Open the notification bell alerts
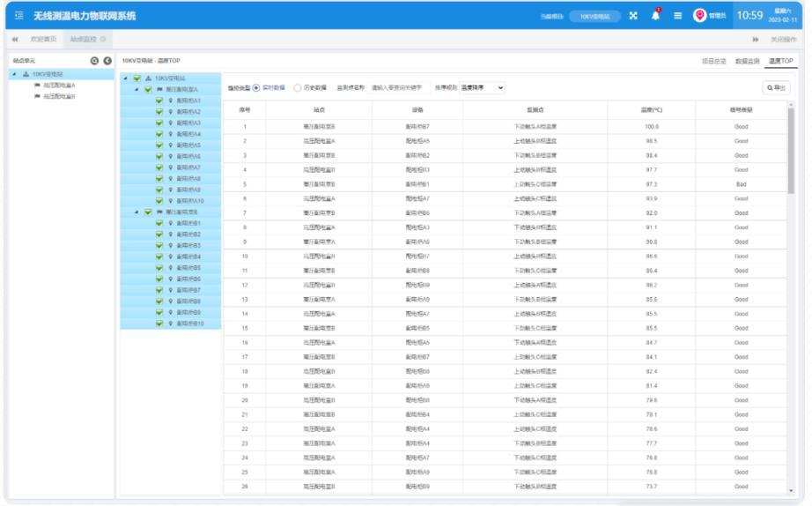Screen dimensions: 812x506 [657, 17]
